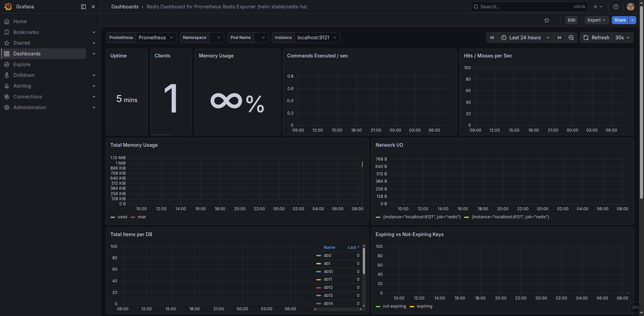Hide the 'expiring' series in Expiring vs Not-Expiring Keys
The height and width of the screenshot is (316, 644).
[425, 306]
